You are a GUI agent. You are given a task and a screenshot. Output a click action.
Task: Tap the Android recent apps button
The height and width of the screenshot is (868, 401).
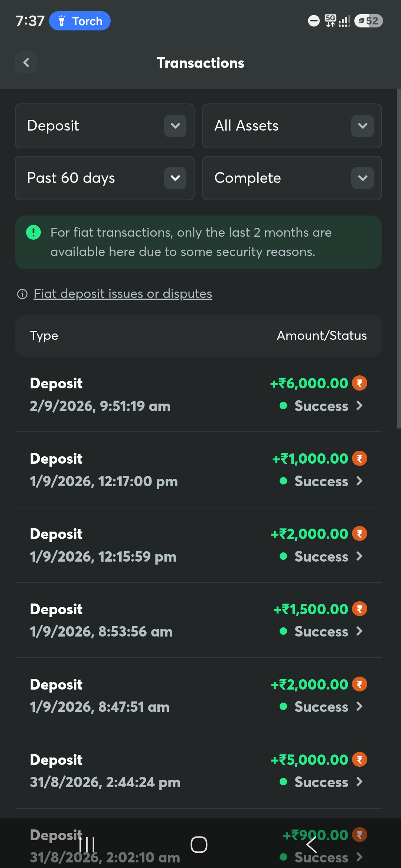(87, 845)
